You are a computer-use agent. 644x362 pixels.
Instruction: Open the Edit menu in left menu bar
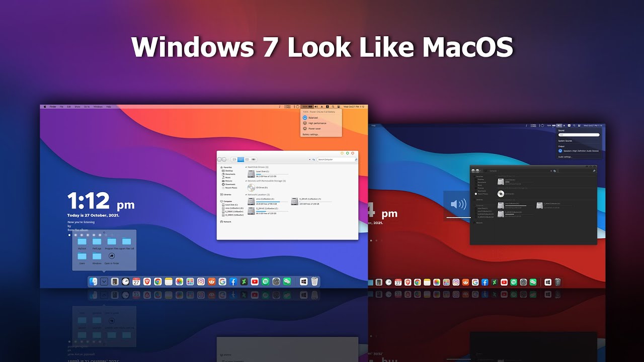coord(69,107)
